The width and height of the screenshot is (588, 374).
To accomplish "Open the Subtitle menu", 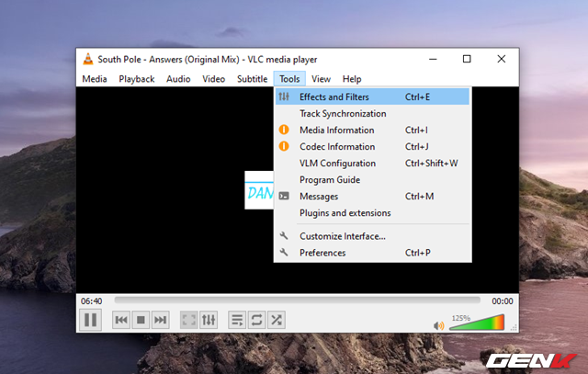I will click(252, 79).
